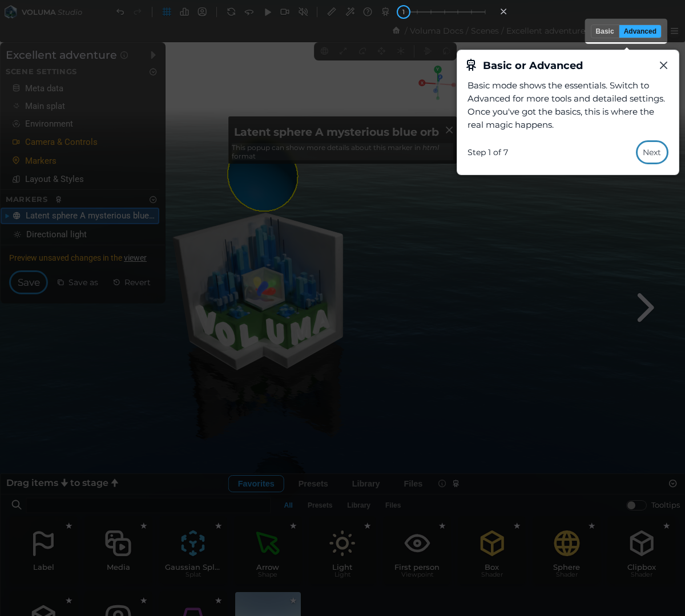685x616 pixels.
Task: Select the Label flag item
Action: click(43, 551)
